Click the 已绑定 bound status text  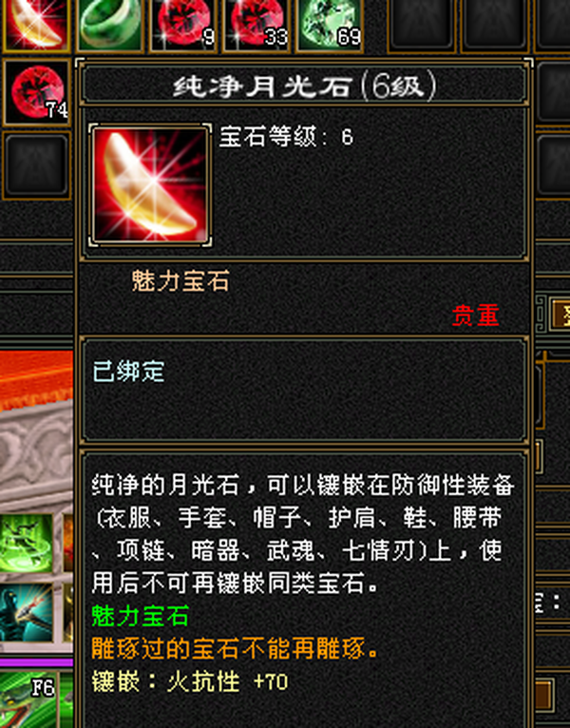point(128,372)
